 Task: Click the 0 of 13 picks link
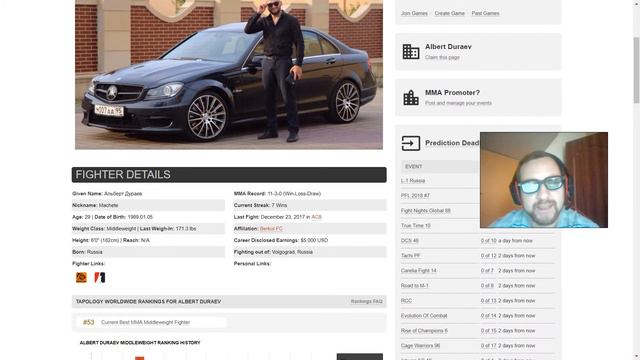click(x=489, y=301)
